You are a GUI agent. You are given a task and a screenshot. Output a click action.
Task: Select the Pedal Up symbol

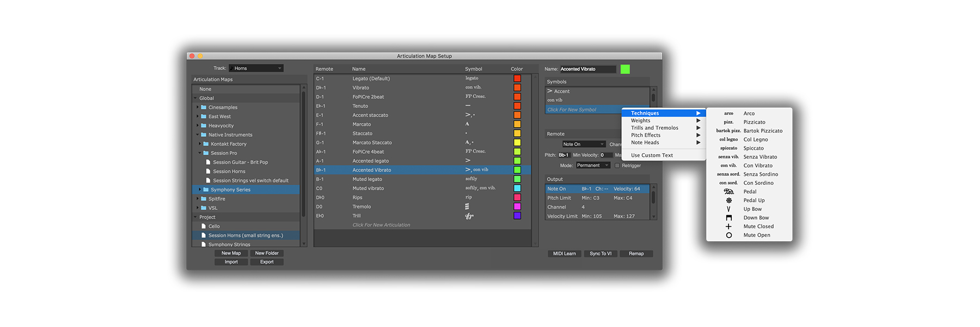[x=728, y=201]
